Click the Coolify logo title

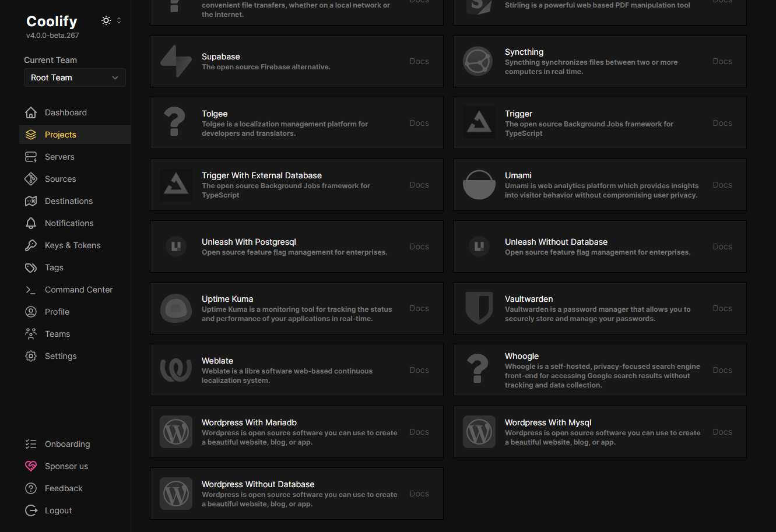(52, 22)
